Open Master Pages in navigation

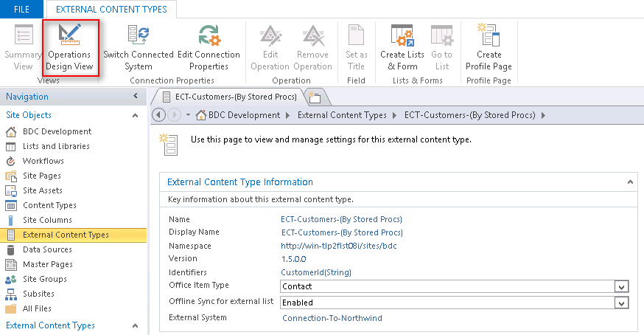click(x=47, y=264)
